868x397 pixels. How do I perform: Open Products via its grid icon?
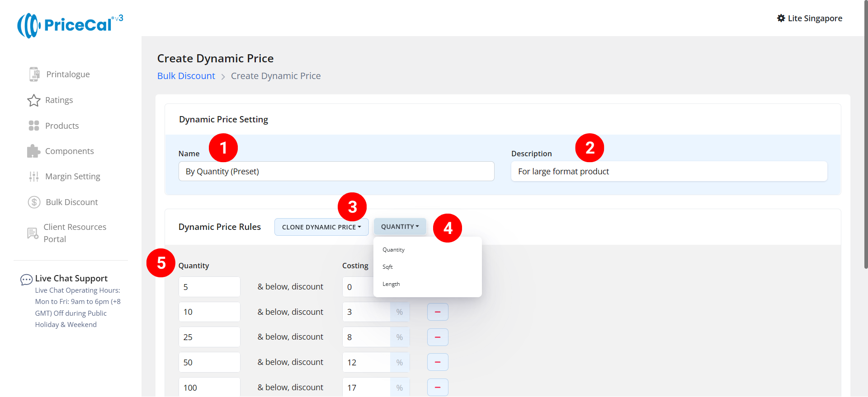click(34, 126)
